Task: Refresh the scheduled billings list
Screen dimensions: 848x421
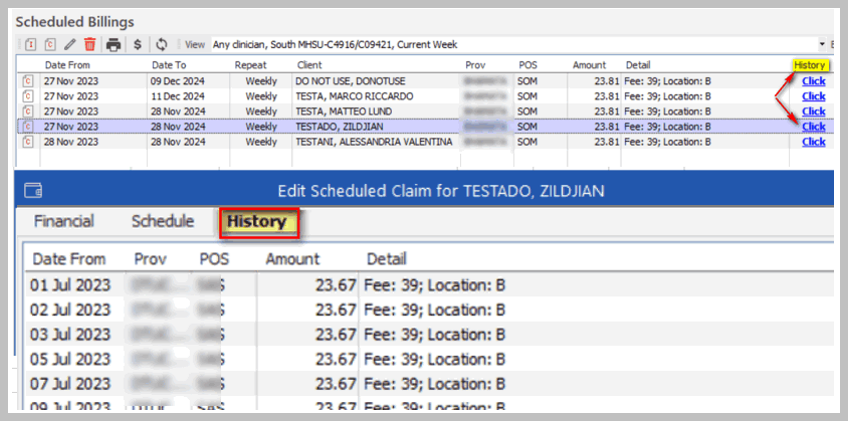Action: 161,45
